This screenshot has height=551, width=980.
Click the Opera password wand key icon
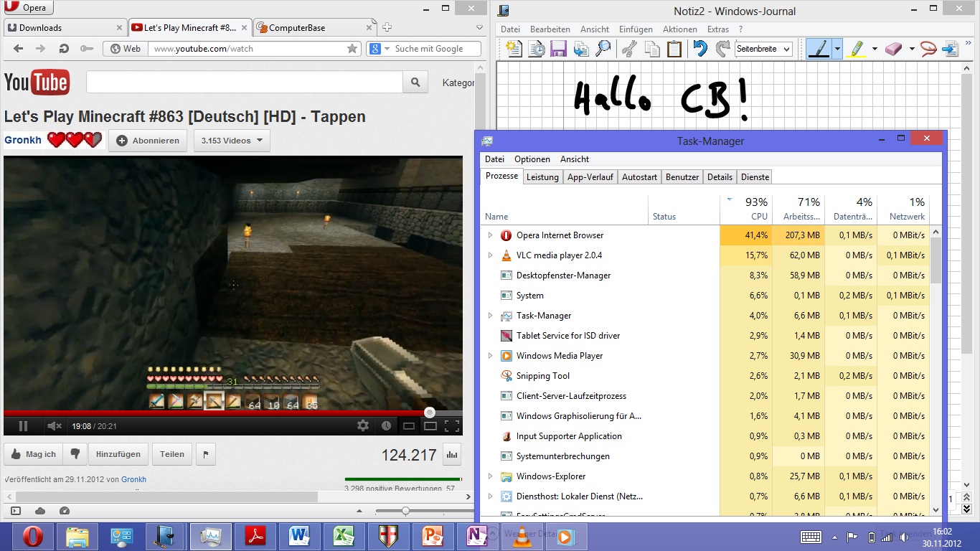[x=86, y=49]
